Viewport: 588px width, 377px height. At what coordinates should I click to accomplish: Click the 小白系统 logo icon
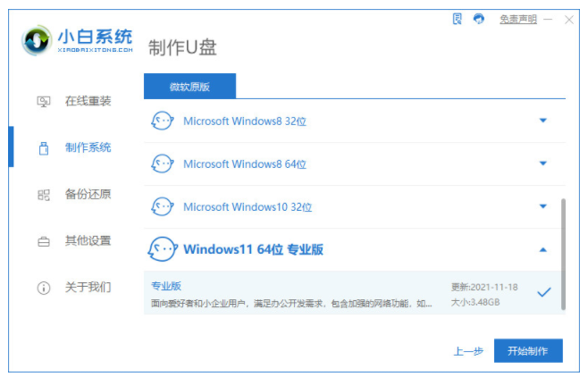(37, 40)
